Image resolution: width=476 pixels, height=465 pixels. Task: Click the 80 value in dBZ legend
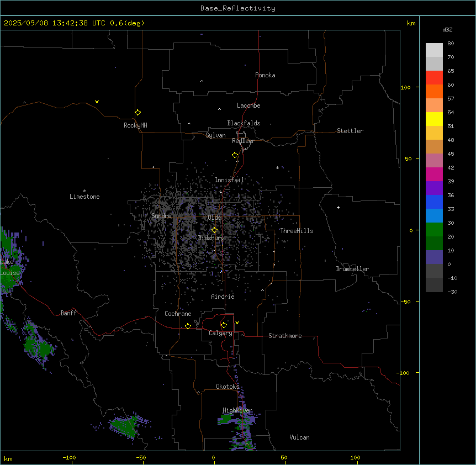click(x=451, y=44)
